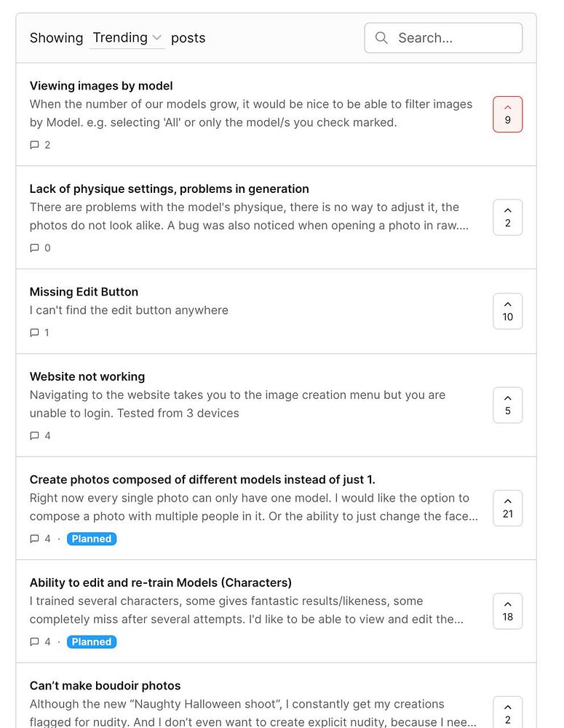Toggle upvote on Viewing images by model
The width and height of the screenshot is (564, 728).
click(507, 114)
